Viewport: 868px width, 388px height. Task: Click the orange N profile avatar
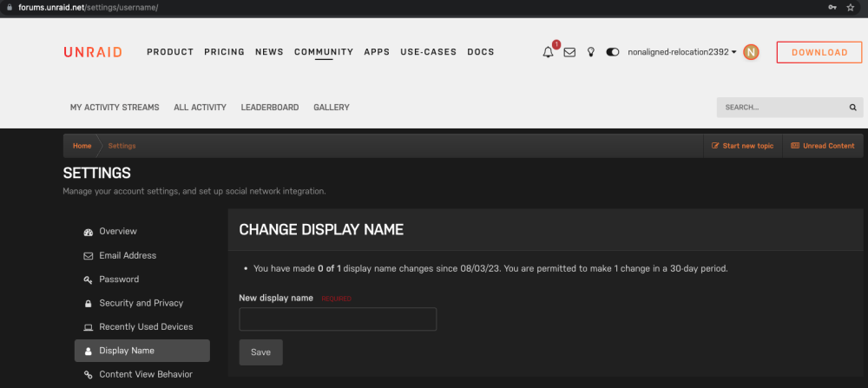(751, 52)
